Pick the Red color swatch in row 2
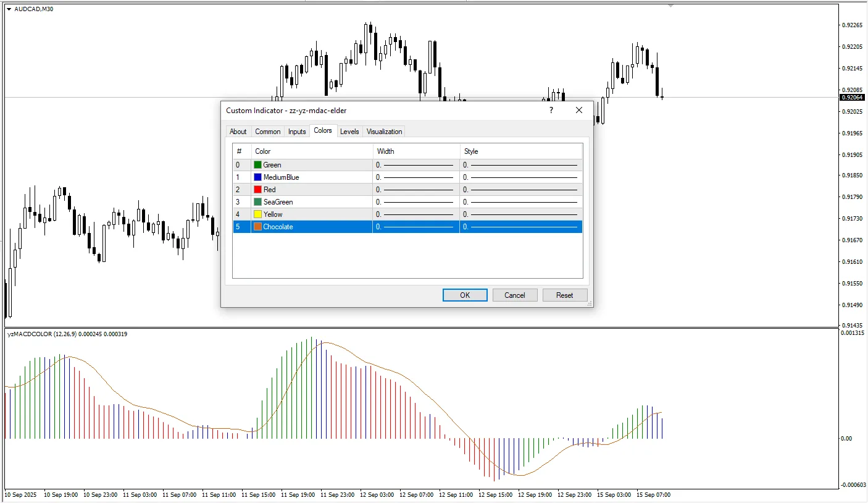 coord(257,190)
